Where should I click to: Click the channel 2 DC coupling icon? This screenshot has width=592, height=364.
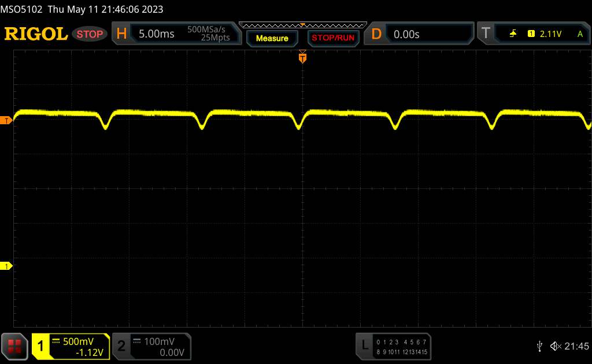click(136, 341)
